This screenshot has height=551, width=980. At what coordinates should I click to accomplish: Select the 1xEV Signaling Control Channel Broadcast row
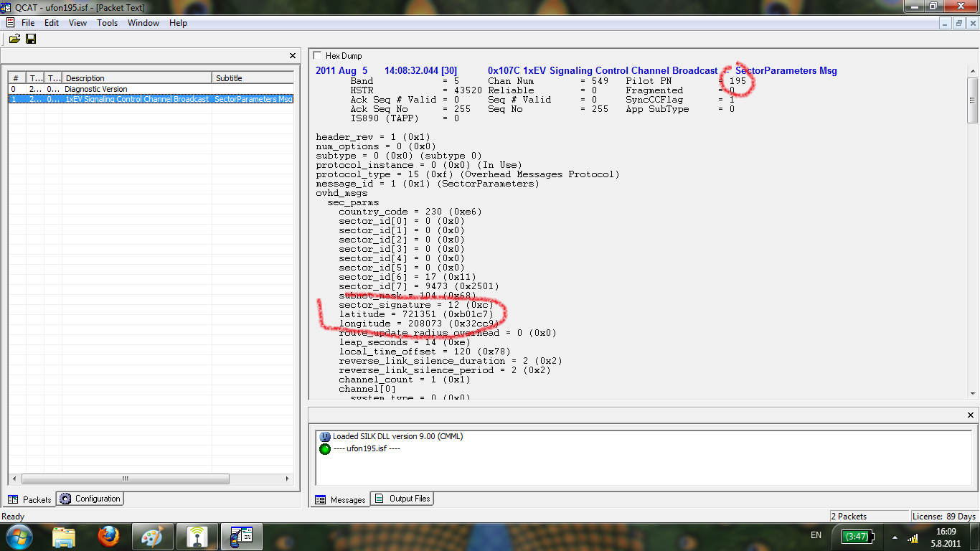(x=151, y=99)
